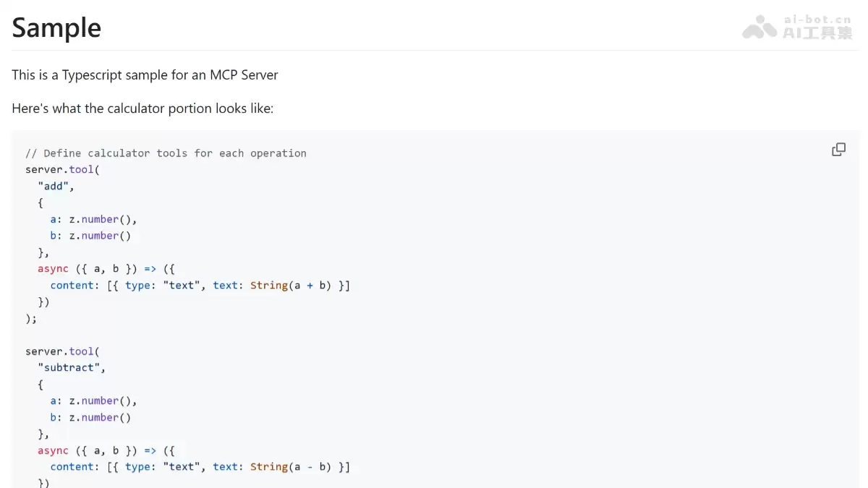Image resolution: width=868 pixels, height=488 pixels.
Task: Click the second server.tool( line above "subtract"
Action: click(62, 351)
